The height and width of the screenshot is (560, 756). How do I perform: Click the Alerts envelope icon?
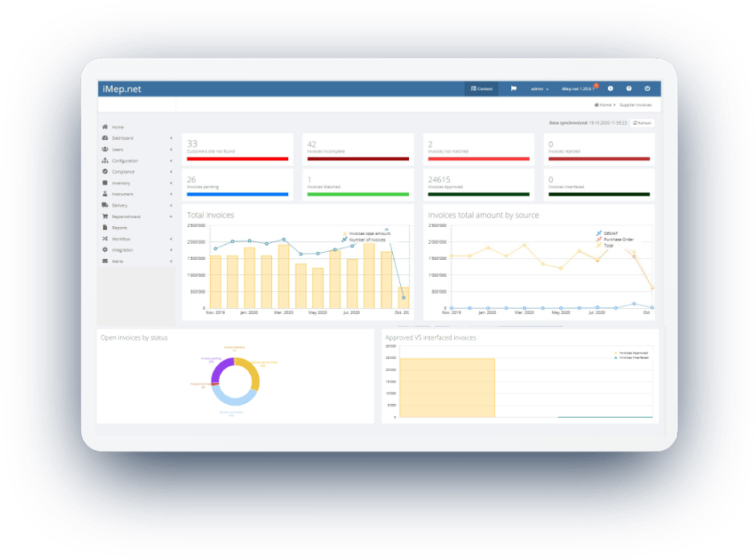point(105,261)
